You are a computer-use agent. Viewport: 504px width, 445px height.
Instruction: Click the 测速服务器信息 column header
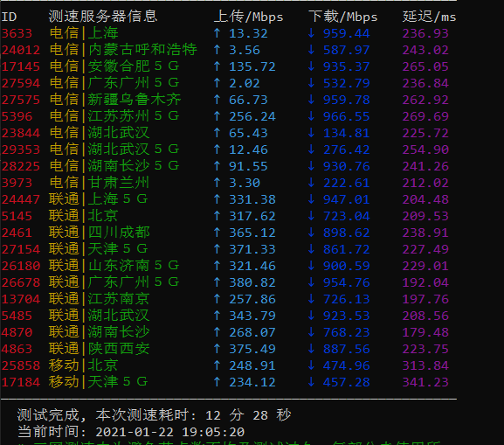103,17
